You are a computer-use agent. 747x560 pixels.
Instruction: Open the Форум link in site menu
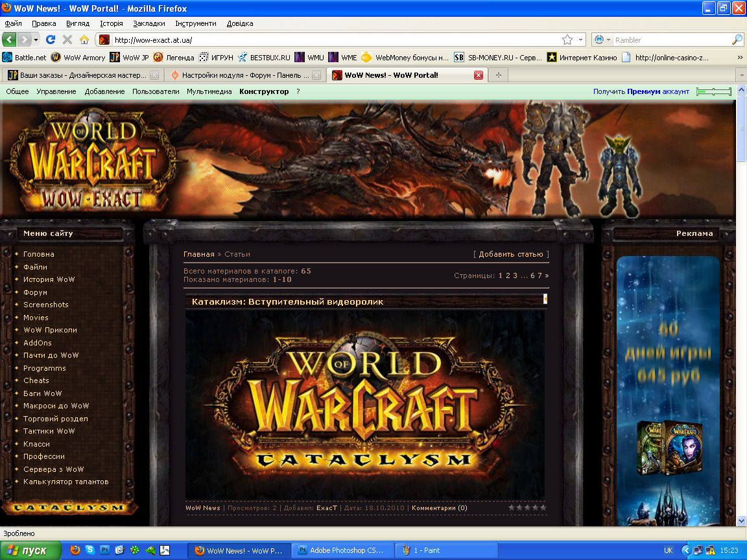[35, 292]
